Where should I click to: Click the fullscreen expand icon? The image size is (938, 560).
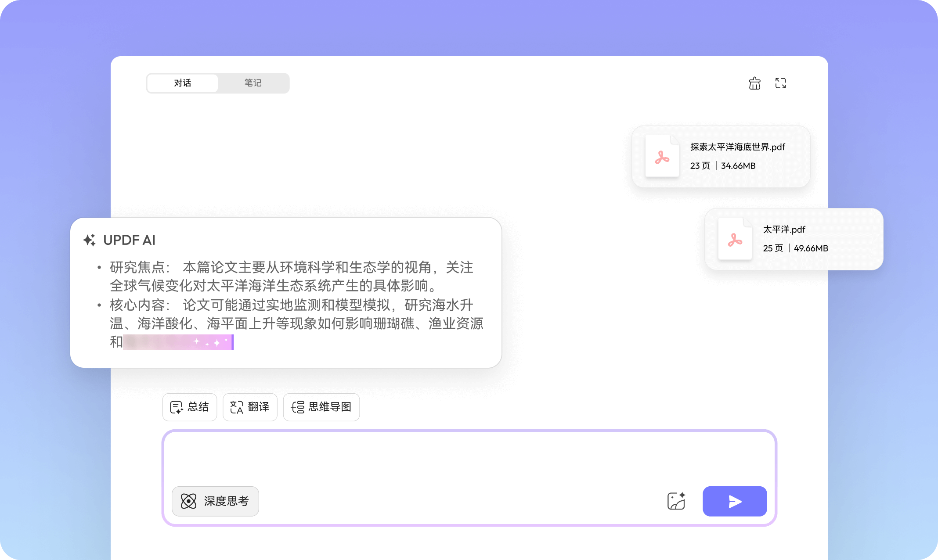(780, 83)
